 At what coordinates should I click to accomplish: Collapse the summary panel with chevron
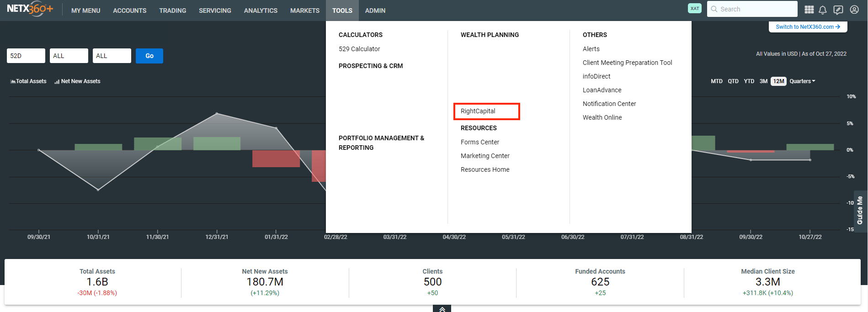(442, 309)
